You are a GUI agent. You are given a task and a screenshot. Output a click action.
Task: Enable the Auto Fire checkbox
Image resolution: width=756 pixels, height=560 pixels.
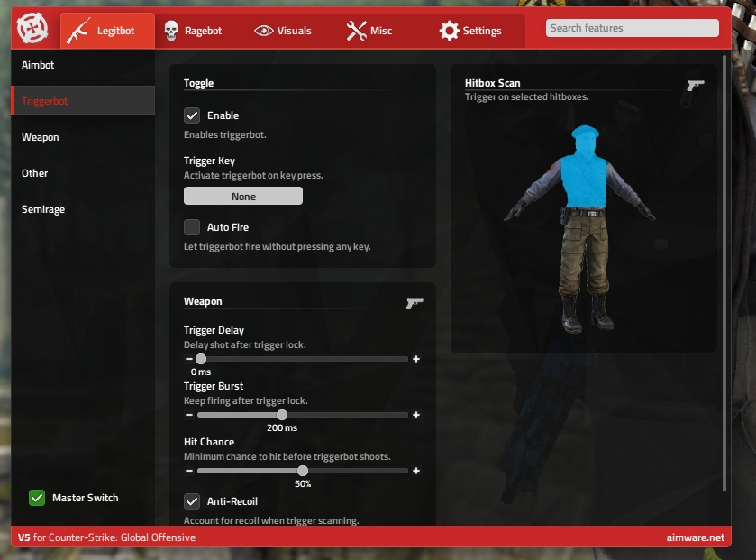pos(192,227)
